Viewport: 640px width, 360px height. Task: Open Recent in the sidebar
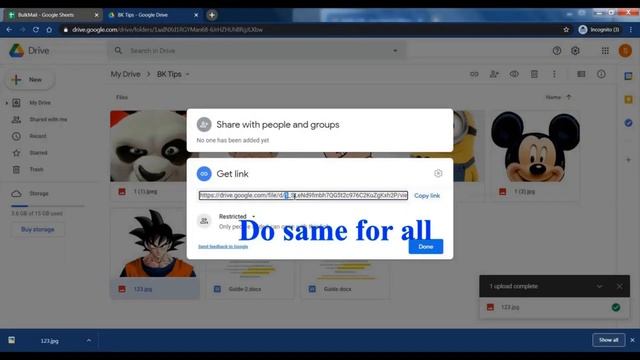point(38,136)
